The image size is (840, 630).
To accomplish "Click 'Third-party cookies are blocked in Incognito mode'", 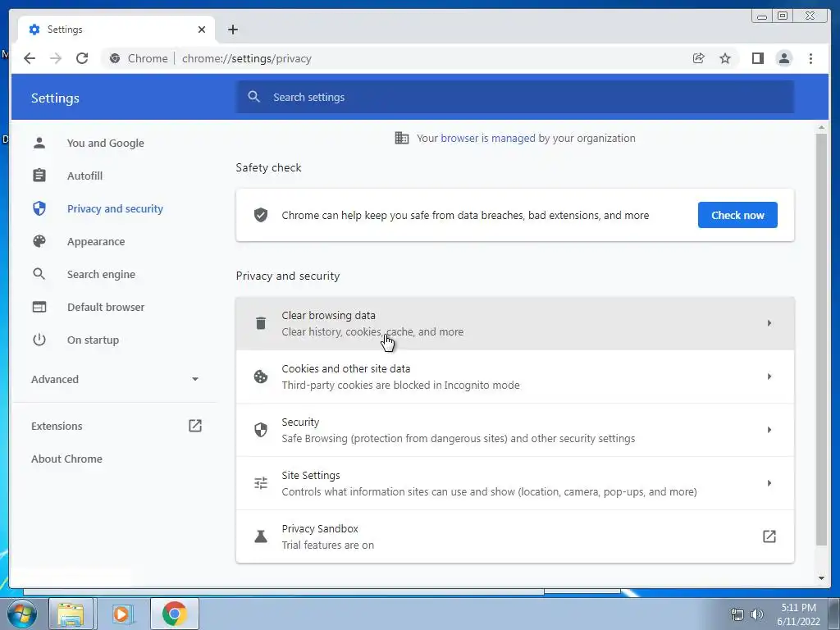I will tap(400, 386).
